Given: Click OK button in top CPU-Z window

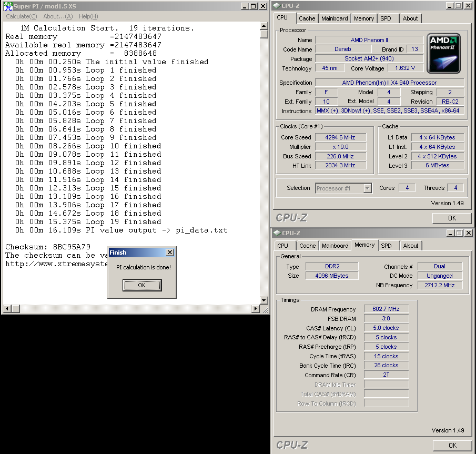Looking at the screenshot, I should [x=452, y=218].
